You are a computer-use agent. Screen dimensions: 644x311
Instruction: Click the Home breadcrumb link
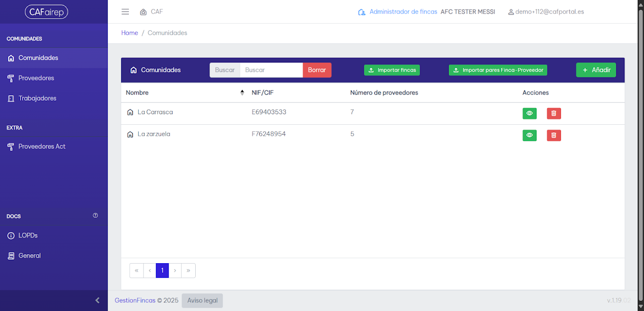pyautogui.click(x=130, y=33)
